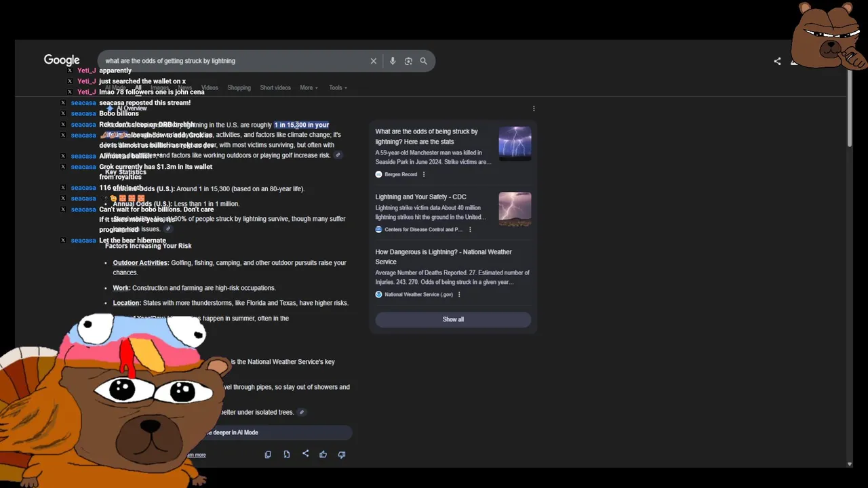Click the National Weather Service (.gov) source
Viewport: 868px width, 488px height.
pyautogui.click(x=418, y=294)
